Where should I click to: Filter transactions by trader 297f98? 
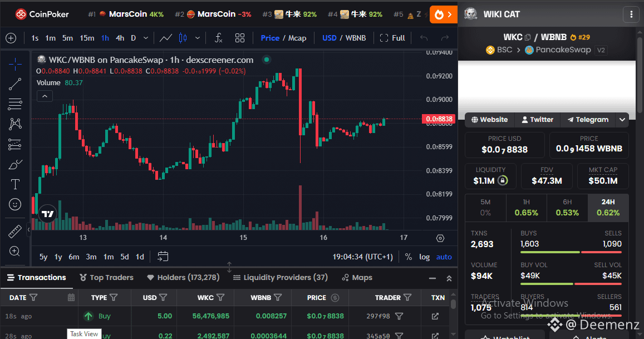[399, 316]
